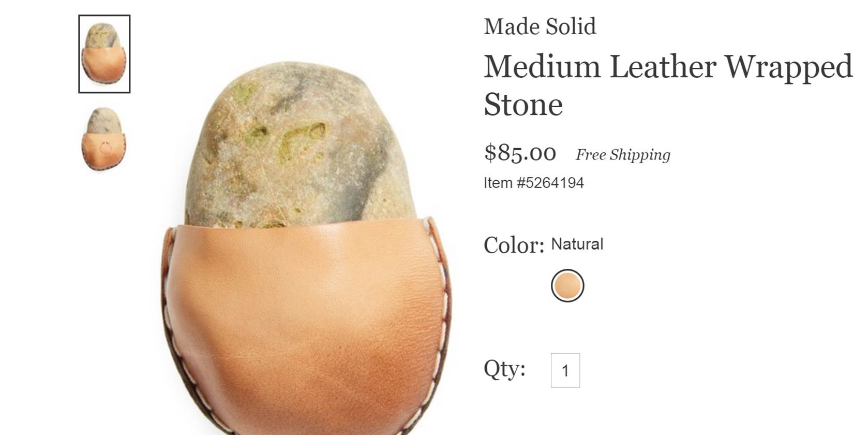The height and width of the screenshot is (435, 868).
Task: Click the Free Shipping text
Action: 623,154
